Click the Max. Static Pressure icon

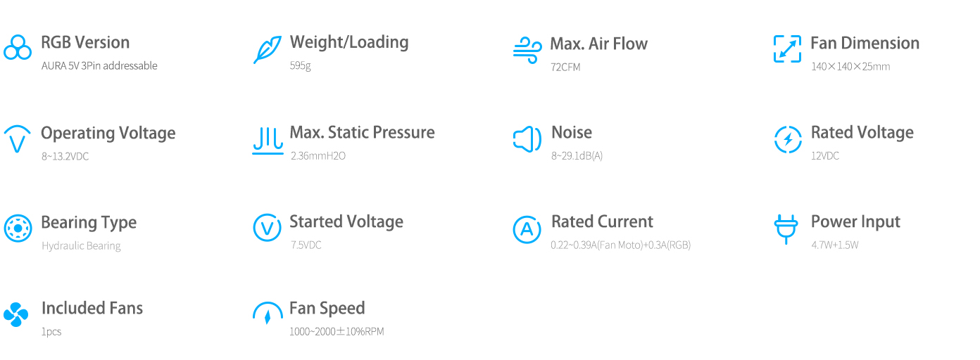268,140
